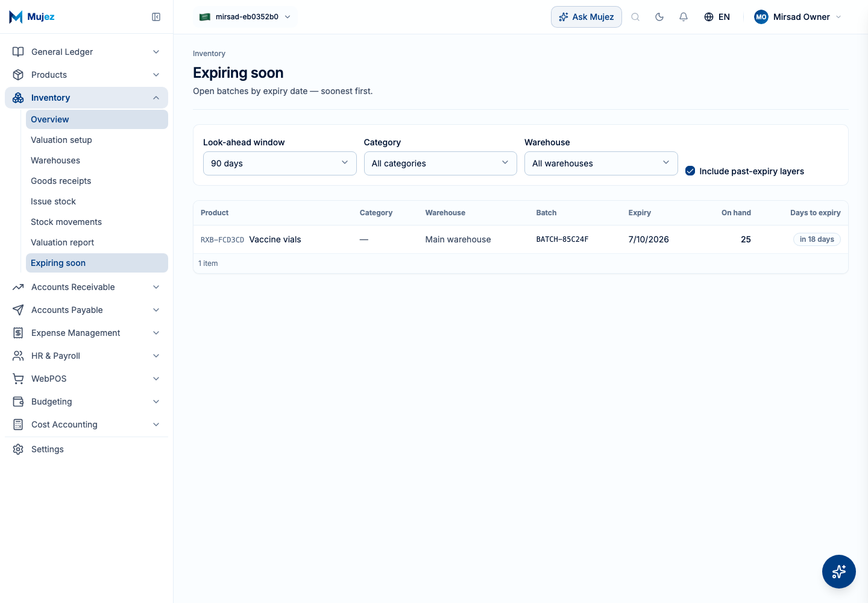The width and height of the screenshot is (868, 603).
Task: Click sparkle icon in Ask Mujez
Action: 564,17
